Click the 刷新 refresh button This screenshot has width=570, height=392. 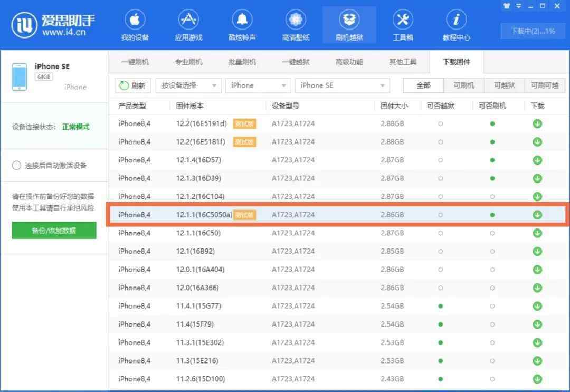pos(132,85)
